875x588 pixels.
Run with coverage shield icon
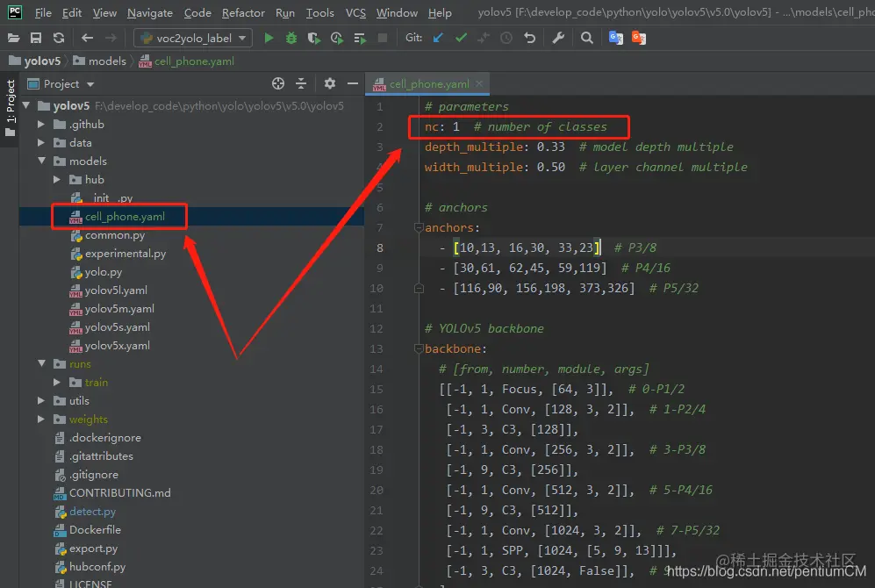tap(314, 38)
